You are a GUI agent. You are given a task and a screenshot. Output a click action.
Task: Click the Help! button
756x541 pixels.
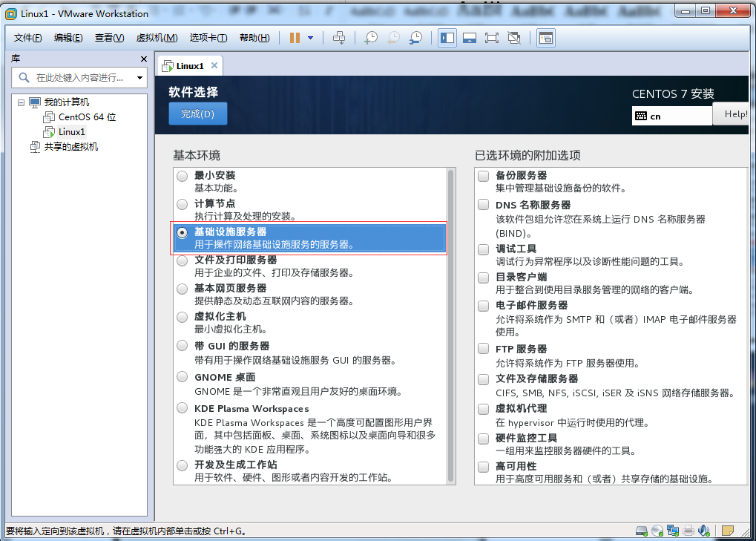point(731,114)
